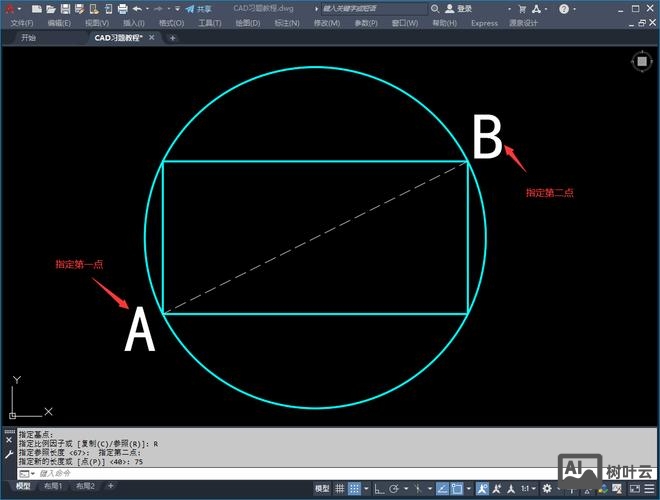This screenshot has width=660, height=500.
Task: Click the workspace switching gear icon
Action: (x=546, y=488)
